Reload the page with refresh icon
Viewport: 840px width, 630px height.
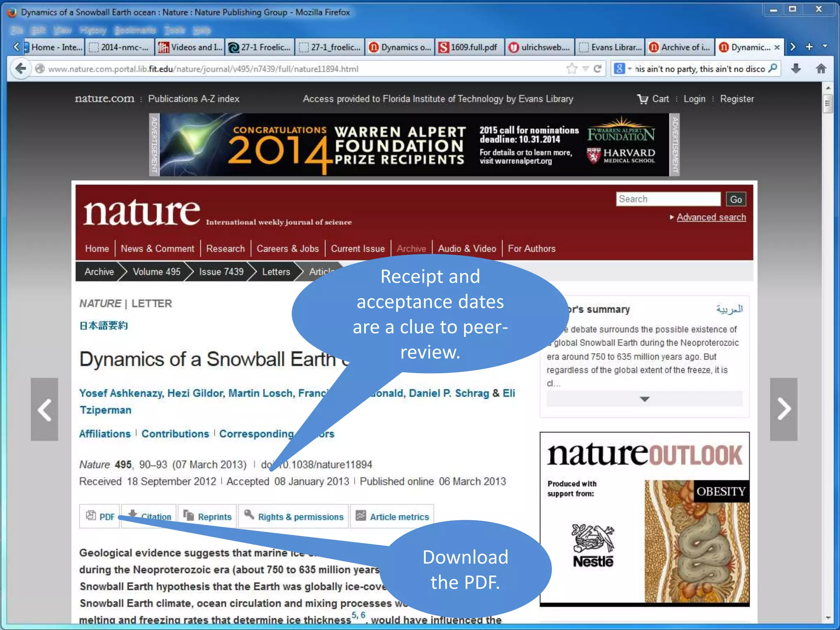(x=598, y=68)
